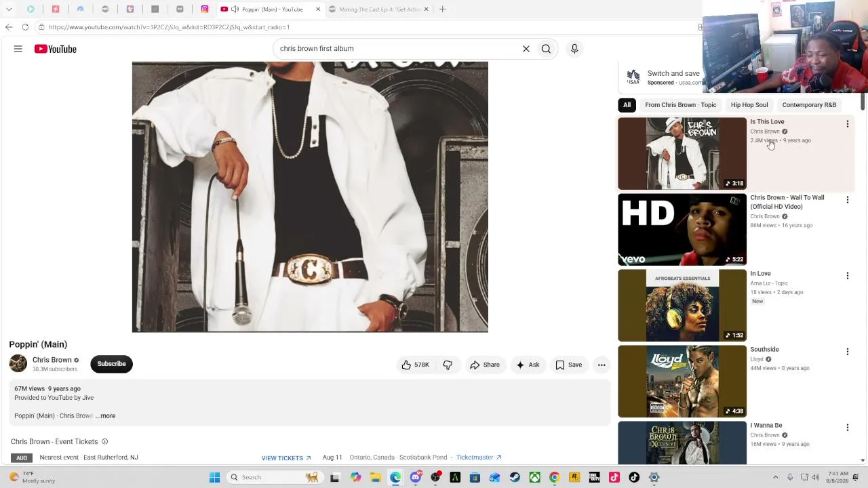
Task: Open the weather widget on taskbar
Action: coord(32,477)
